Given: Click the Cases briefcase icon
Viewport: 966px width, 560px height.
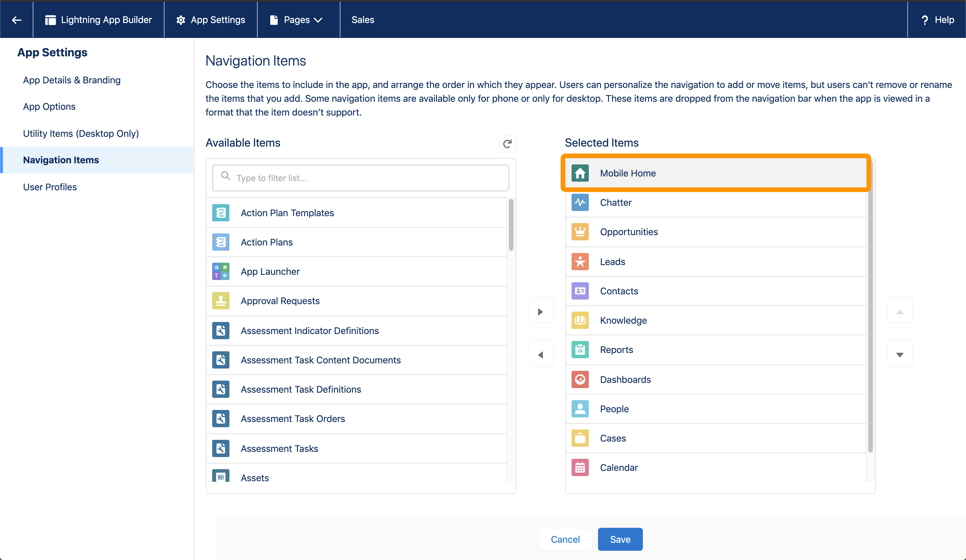Looking at the screenshot, I should click(x=580, y=438).
